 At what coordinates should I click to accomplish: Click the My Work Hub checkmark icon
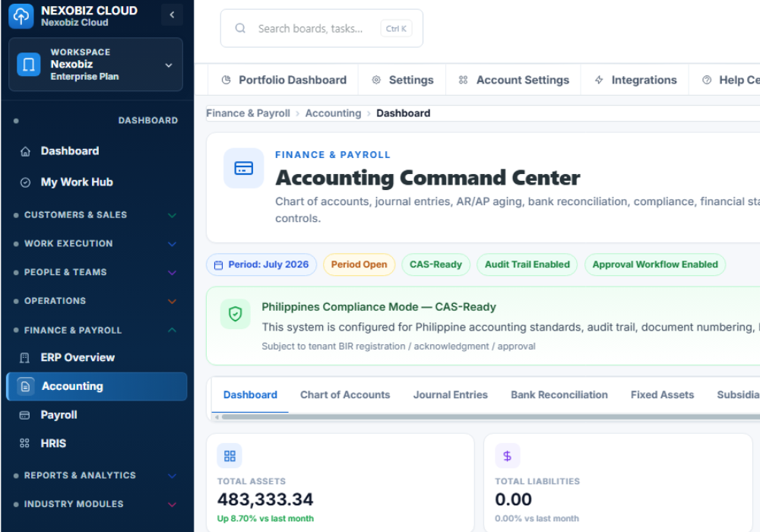25,182
